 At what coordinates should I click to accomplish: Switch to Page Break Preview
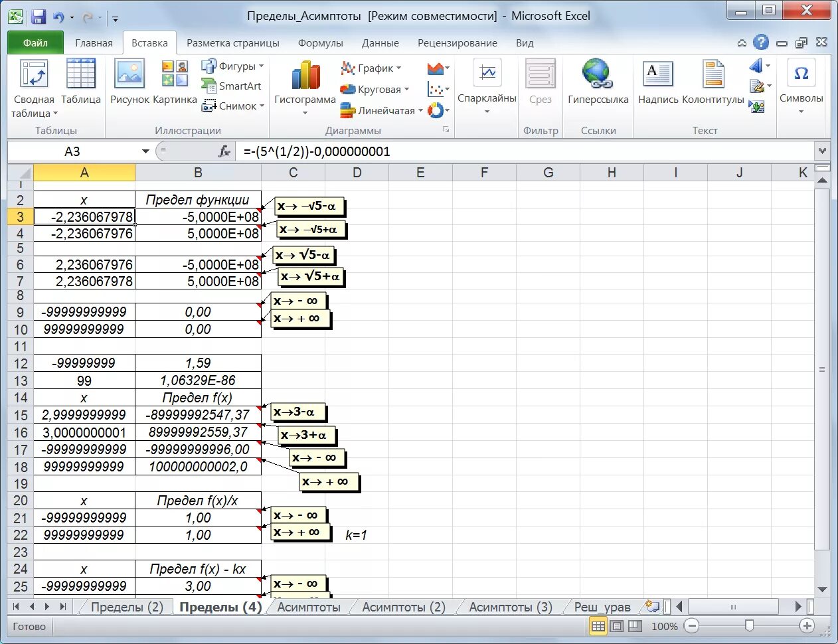(635, 626)
